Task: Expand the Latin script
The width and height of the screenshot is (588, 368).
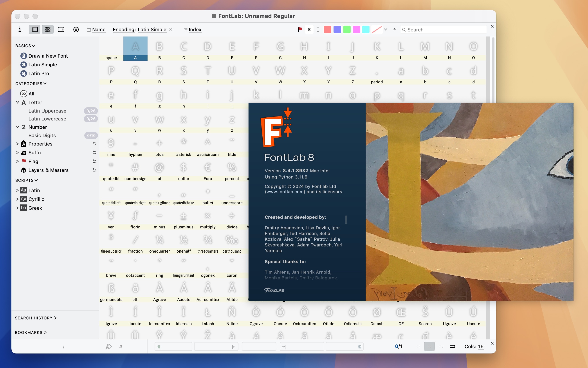Action: [x=18, y=190]
